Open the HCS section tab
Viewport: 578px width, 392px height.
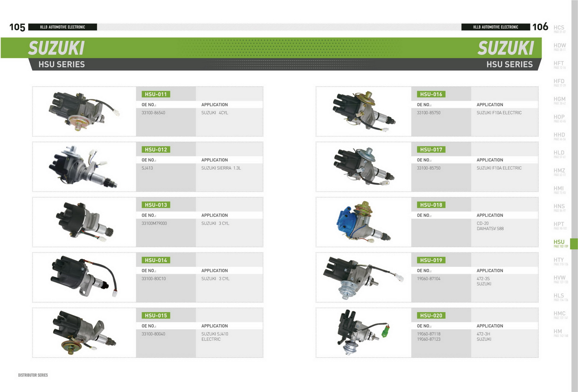(x=559, y=28)
